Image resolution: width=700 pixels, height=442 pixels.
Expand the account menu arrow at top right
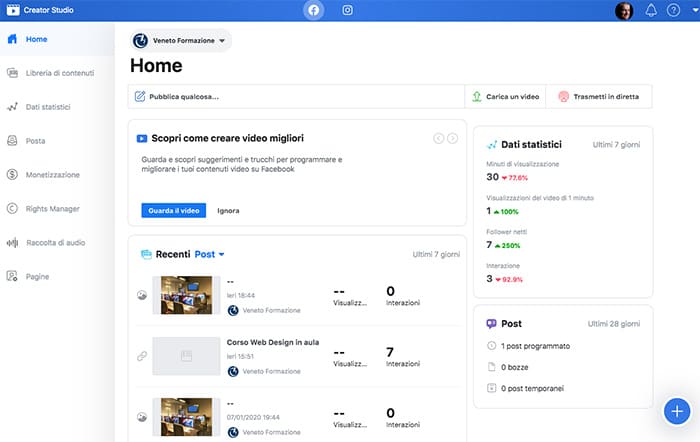[x=695, y=9]
